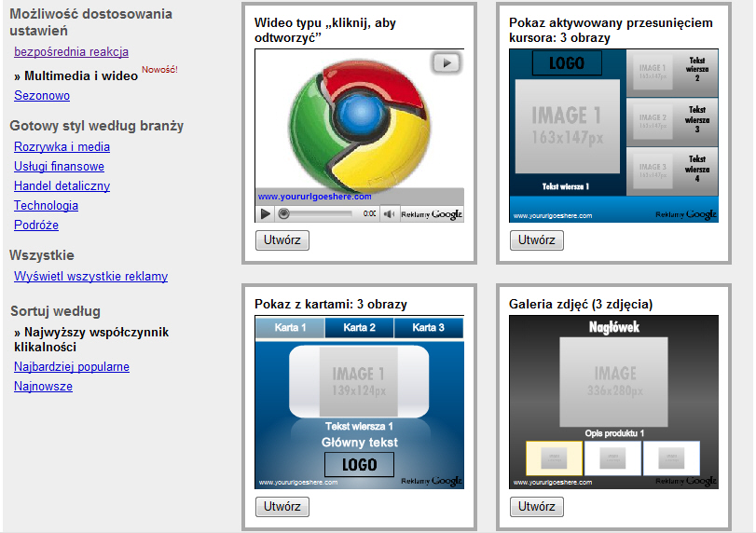Open Usługi finansowe category
756x533 pixels.
click(x=59, y=166)
